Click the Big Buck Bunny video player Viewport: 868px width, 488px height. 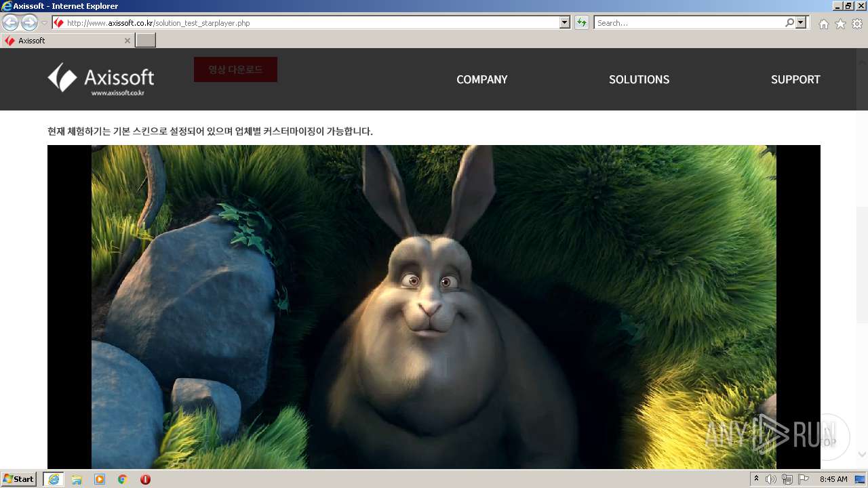click(x=434, y=306)
